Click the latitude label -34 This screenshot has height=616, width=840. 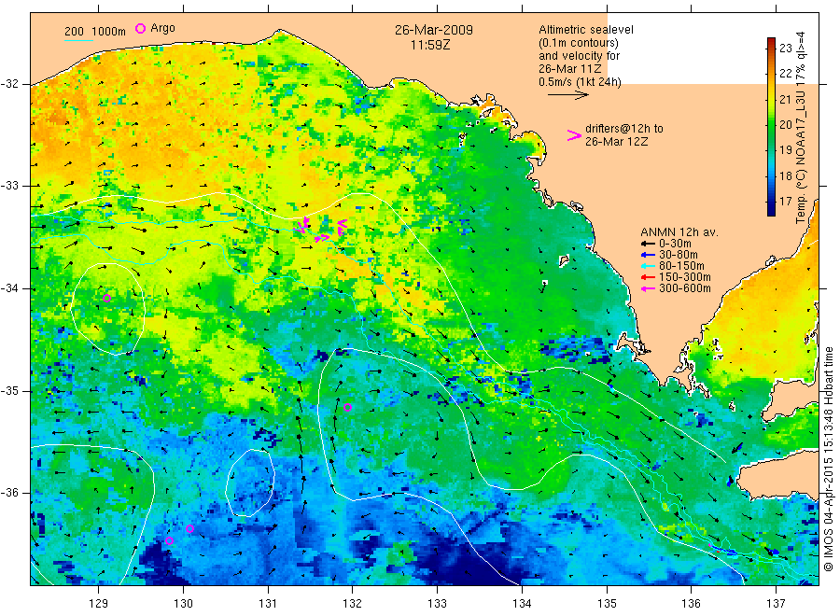(9, 288)
